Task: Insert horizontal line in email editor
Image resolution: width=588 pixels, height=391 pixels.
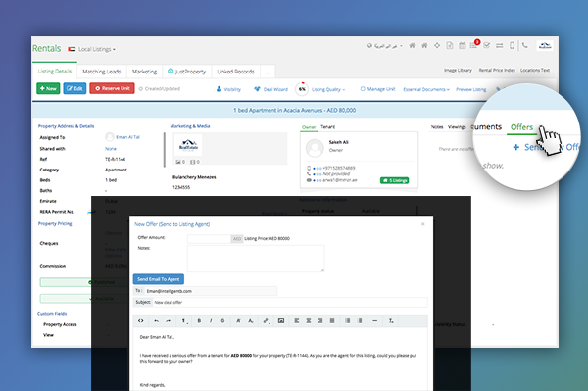Action: [374, 320]
